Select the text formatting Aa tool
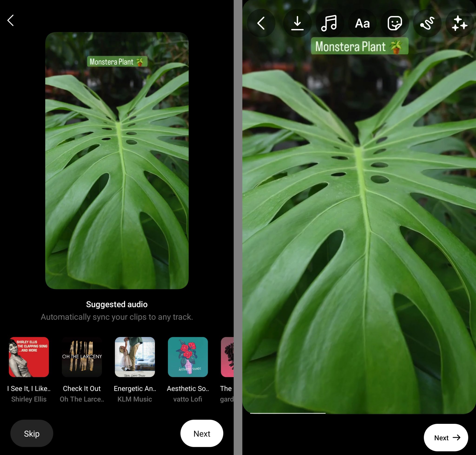Image resolution: width=476 pixels, height=455 pixels. coord(362,23)
